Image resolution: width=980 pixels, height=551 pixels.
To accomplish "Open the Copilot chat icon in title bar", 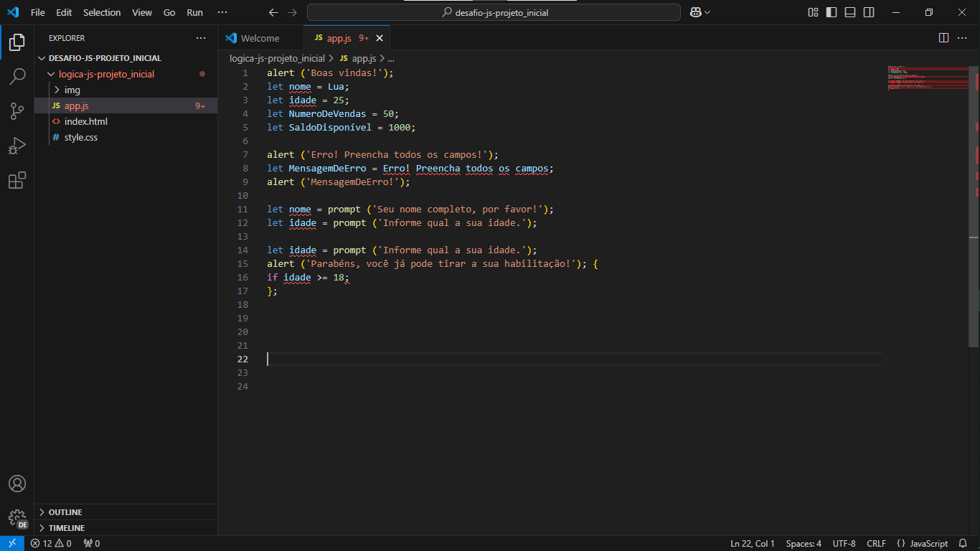I will (x=695, y=12).
